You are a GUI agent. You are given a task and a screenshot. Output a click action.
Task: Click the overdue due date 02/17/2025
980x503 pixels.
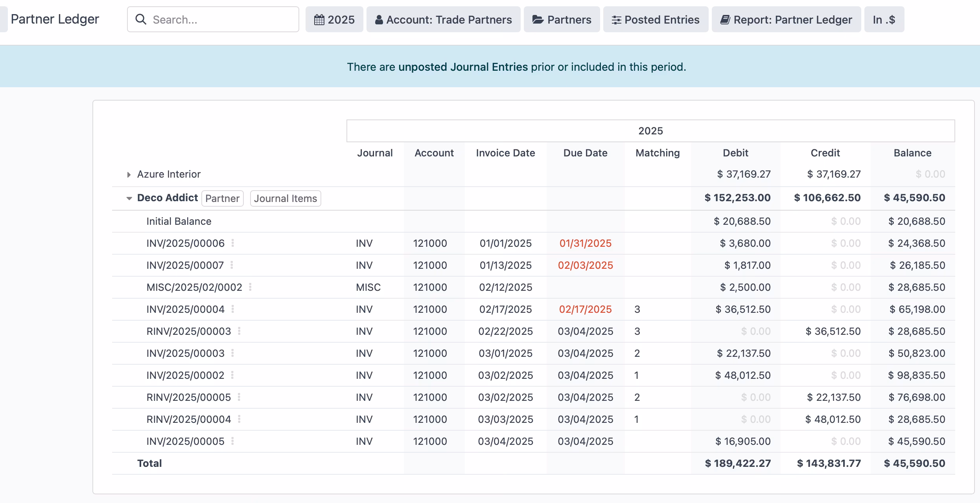click(x=585, y=309)
